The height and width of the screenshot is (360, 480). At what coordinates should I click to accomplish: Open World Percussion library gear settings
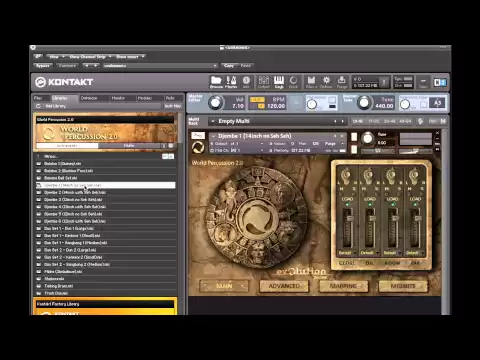[x=171, y=146]
